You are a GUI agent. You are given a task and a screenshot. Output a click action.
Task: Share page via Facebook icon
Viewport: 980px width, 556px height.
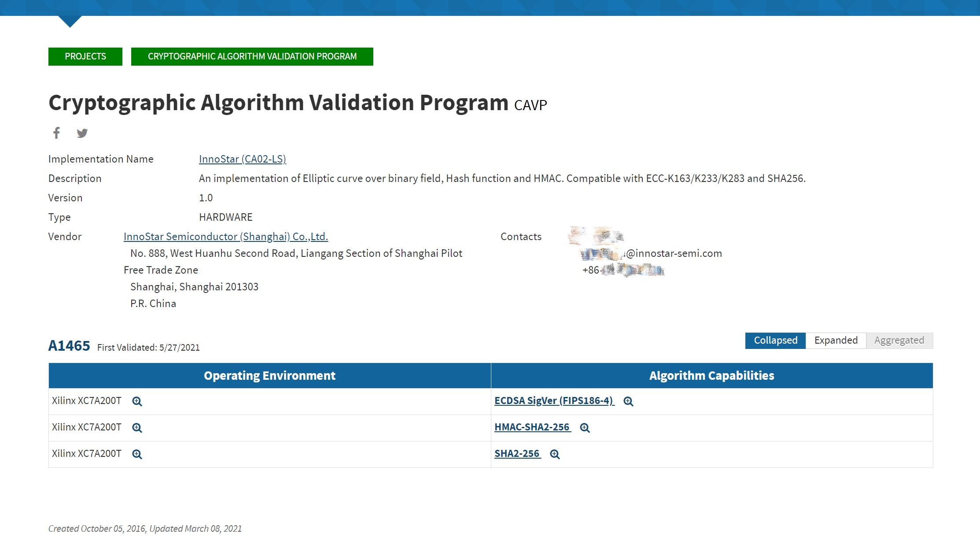coord(56,133)
